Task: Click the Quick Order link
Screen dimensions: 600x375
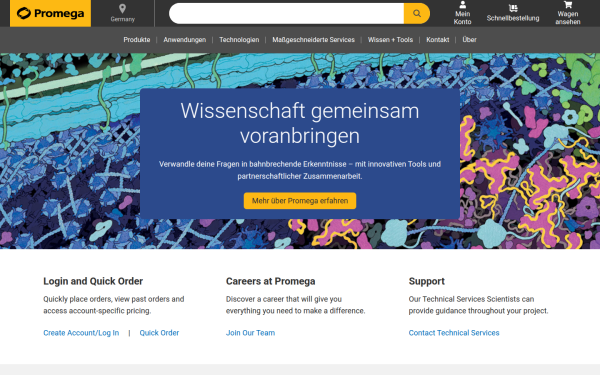Action: tap(159, 333)
